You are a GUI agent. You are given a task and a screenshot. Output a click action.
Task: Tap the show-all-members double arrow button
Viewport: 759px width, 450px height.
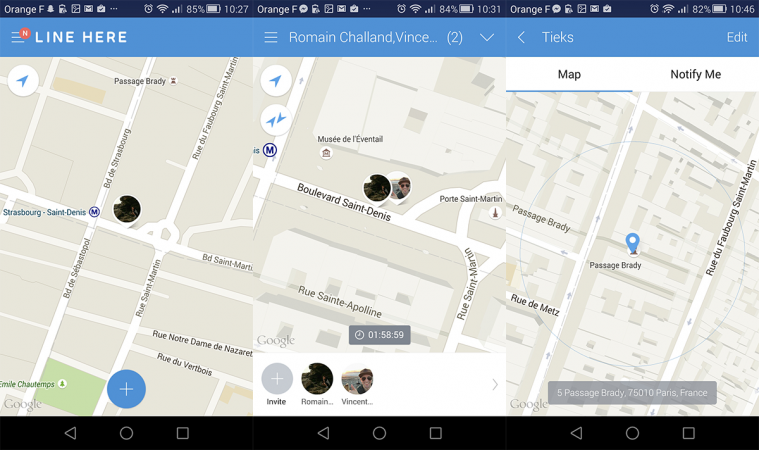[276, 119]
